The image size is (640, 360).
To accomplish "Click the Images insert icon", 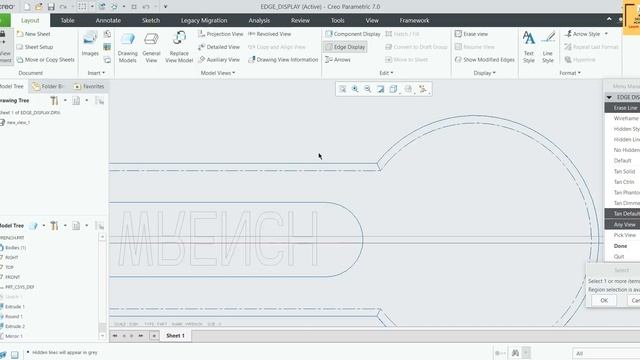I will point(90,44).
